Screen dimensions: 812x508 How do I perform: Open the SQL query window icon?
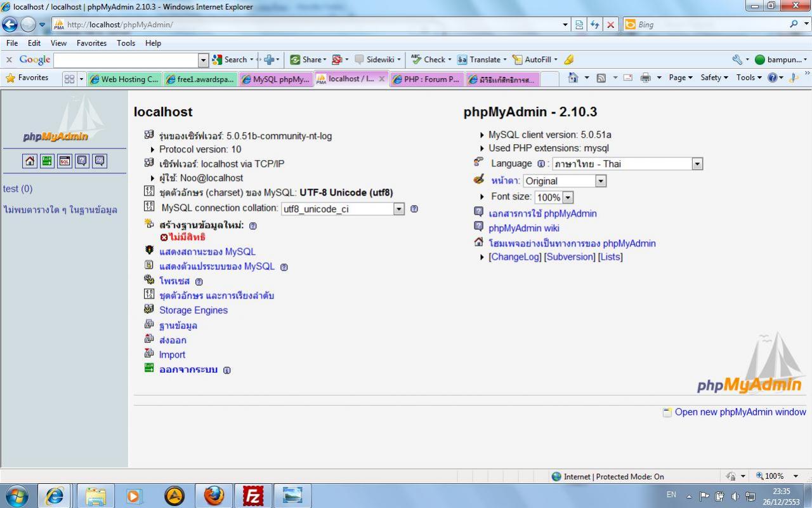pos(65,161)
